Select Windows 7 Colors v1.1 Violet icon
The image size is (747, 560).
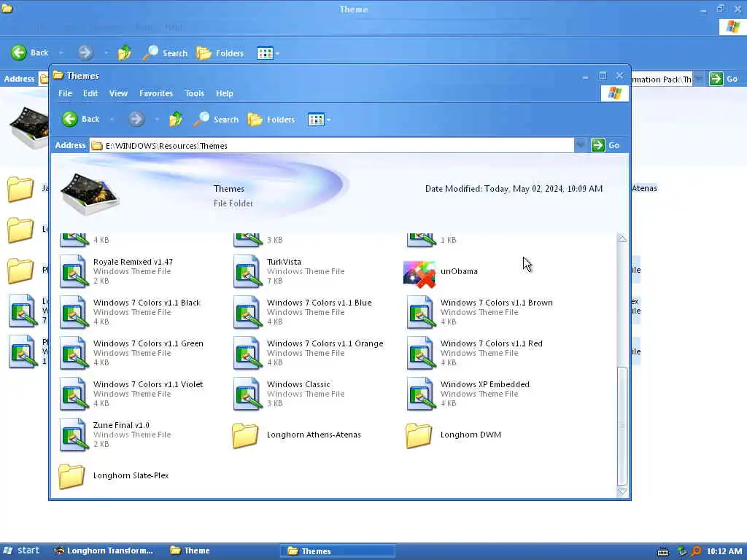click(x=74, y=394)
